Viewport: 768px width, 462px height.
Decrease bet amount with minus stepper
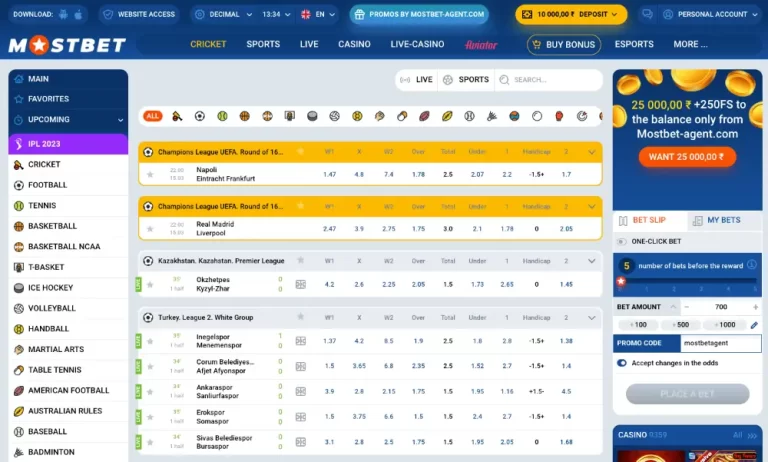pyautogui.click(x=687, y=307)
